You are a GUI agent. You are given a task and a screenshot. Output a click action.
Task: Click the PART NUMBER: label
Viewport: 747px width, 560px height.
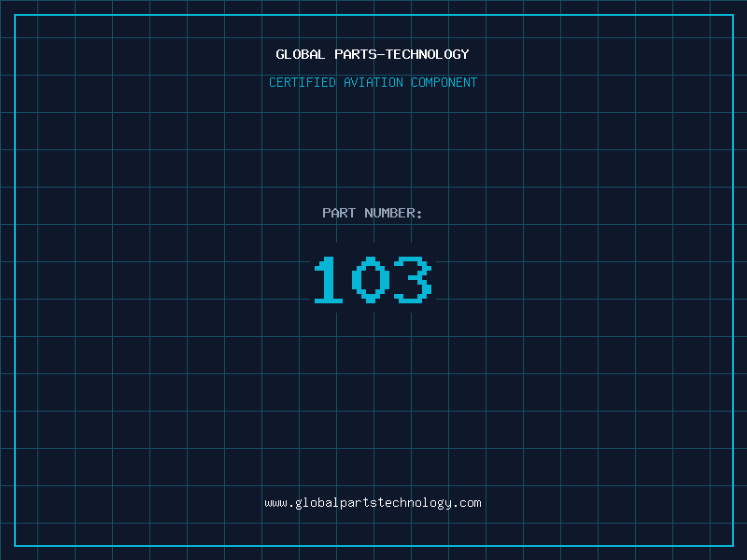click(373, 213)
